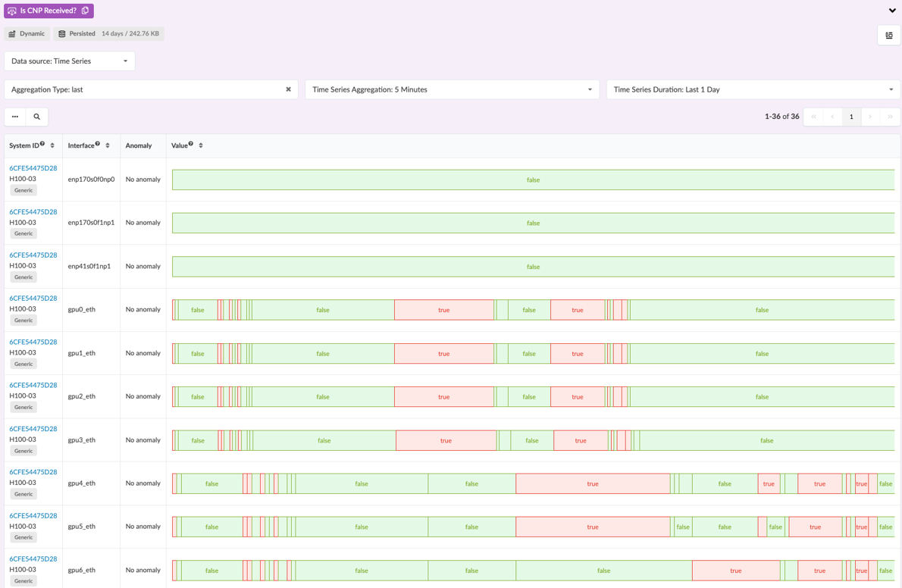Screen dimensions: 902x588
Task: Open the Data source: Time Series dropdown
Action: [x=70, y=61]
